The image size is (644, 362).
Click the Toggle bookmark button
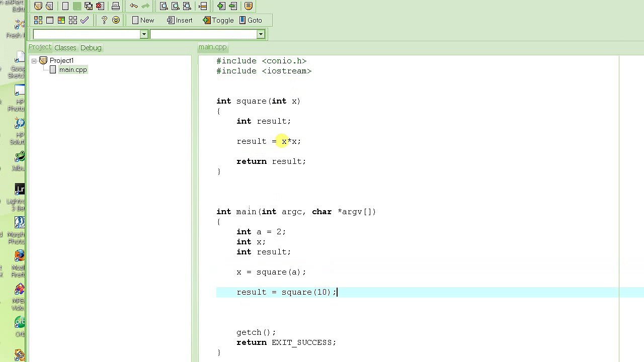point(218,20)
